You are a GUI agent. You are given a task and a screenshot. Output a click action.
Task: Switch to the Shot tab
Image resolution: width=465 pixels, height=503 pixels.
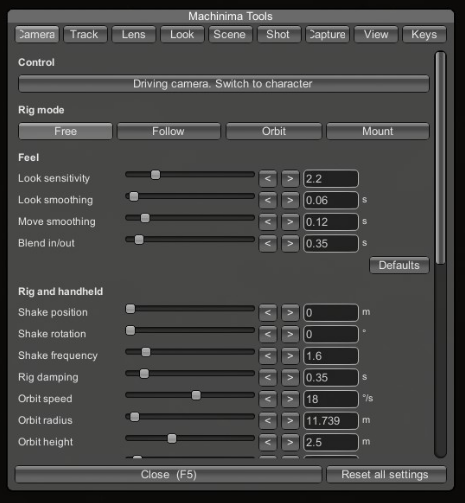pos(279,34)
